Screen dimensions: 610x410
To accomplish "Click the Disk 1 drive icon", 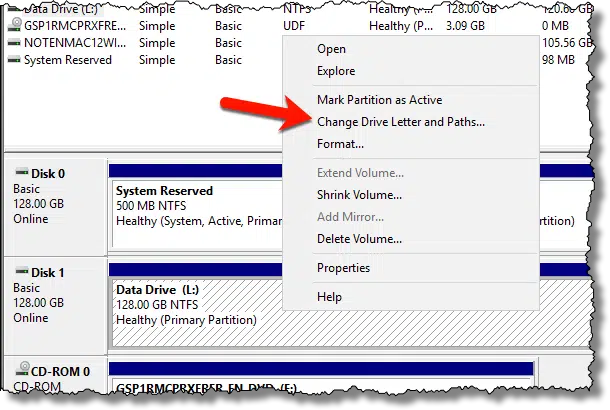I will point(22,271).
